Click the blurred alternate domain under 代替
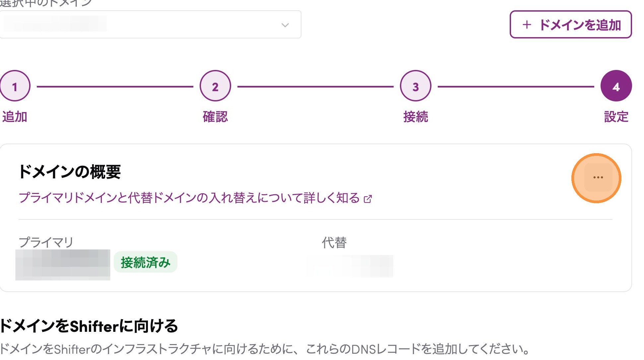Viewport: 644px width, 360px height. [349, 266]
